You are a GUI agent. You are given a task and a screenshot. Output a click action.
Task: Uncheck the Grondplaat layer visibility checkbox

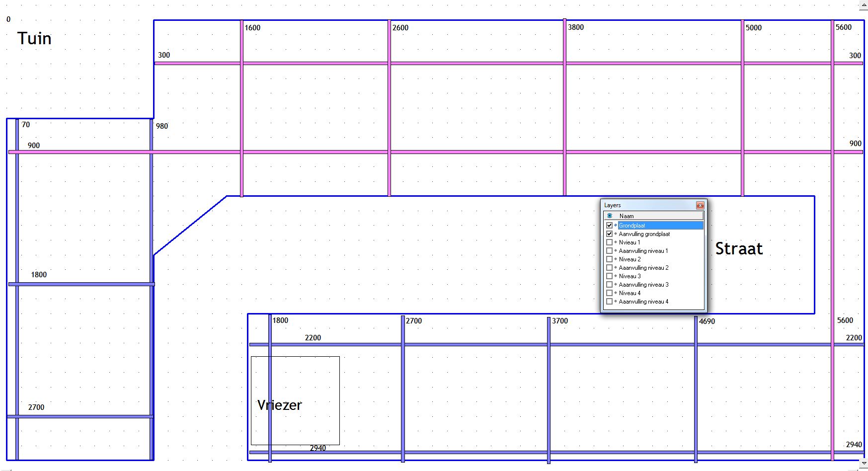click(609, 226)
